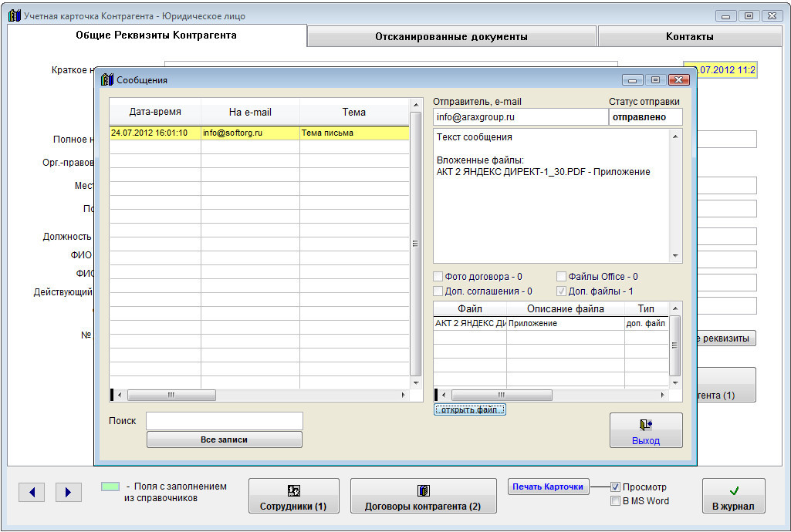The image size is (791, 532).
Task: Click открыть файл button
Action: (470, 409)
